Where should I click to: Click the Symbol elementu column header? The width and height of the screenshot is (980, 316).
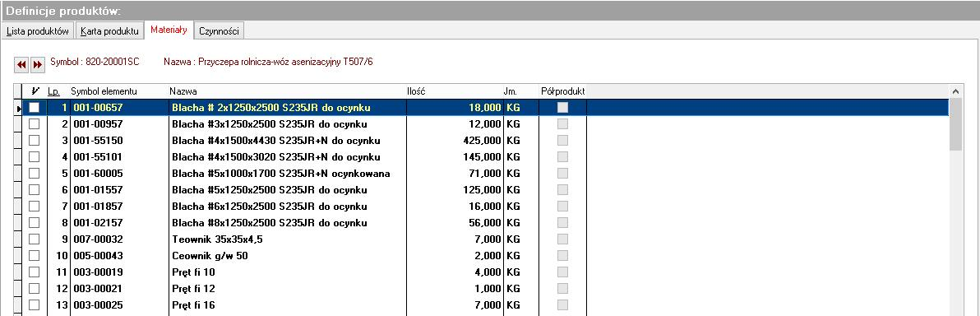104,91
